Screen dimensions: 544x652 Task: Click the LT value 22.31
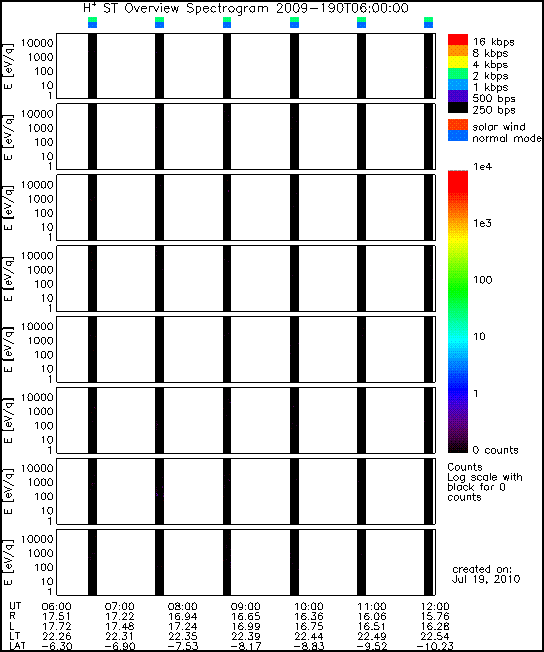pyautogui.click(x=120, y=637)
